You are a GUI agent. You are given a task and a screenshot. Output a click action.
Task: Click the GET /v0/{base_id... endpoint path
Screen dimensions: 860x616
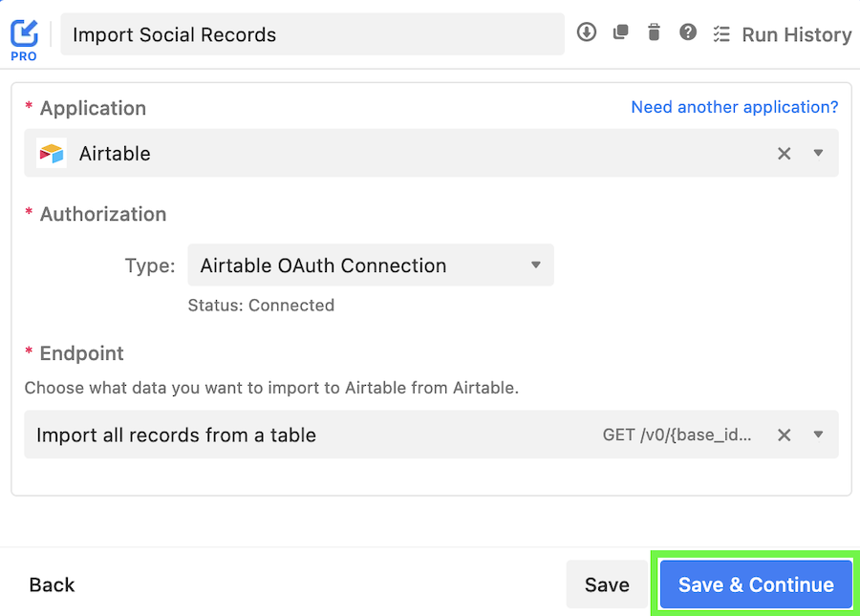click(677, 435)
